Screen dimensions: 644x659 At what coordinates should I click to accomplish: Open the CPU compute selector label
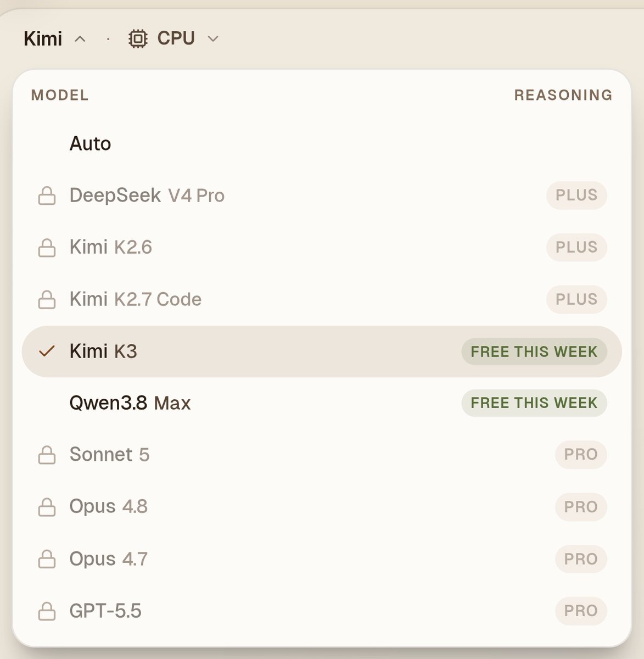point(176,38)
